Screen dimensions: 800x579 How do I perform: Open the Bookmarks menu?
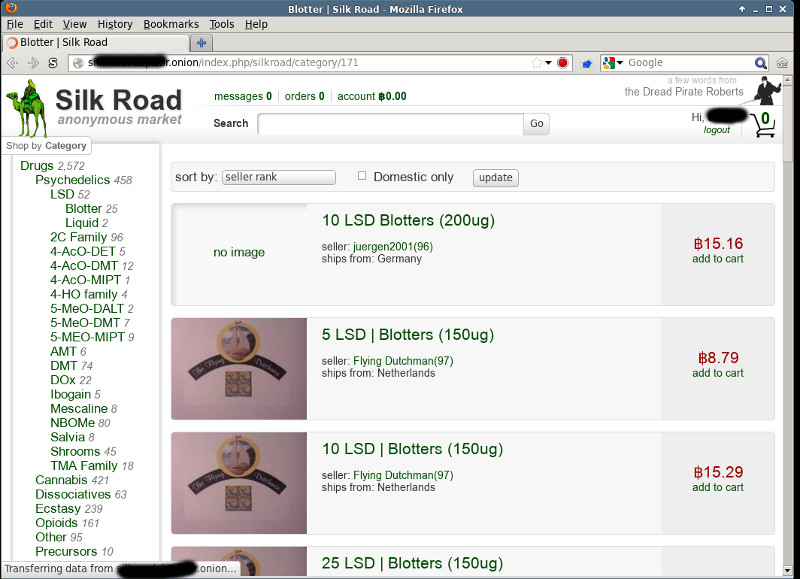click(x=170, y=24)
